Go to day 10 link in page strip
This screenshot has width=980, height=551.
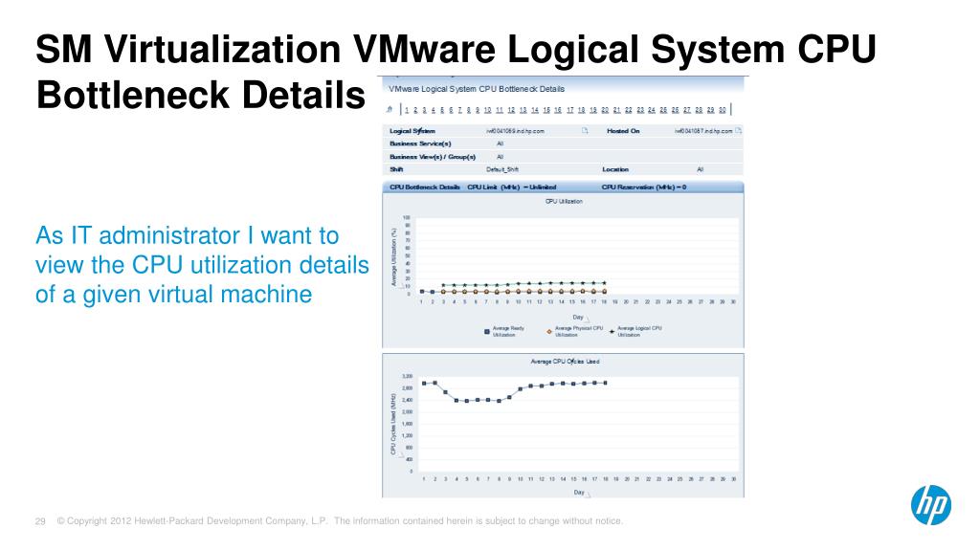click(487, 110)
